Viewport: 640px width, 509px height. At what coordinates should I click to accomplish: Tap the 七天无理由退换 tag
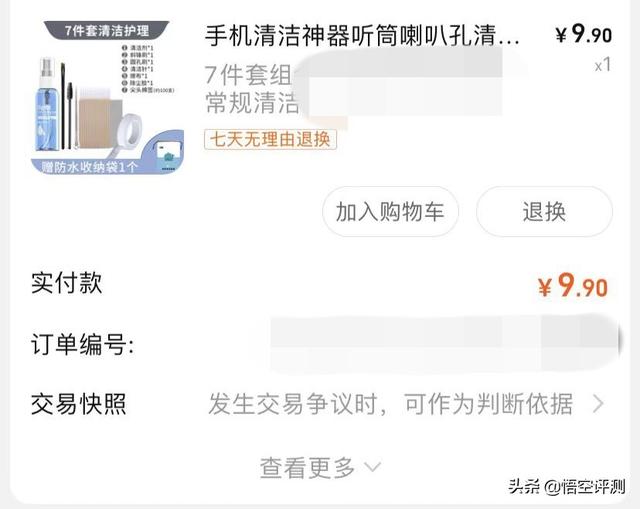270,140
